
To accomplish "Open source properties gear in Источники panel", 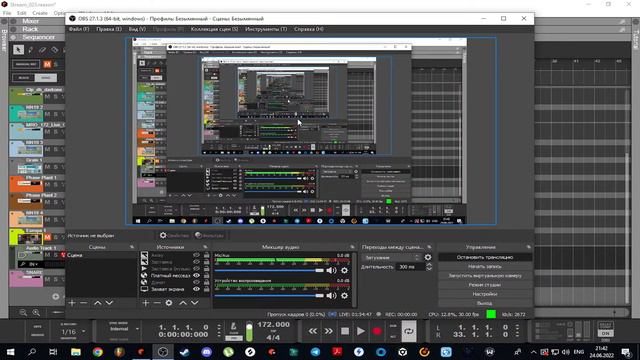I will coord(169,303).
